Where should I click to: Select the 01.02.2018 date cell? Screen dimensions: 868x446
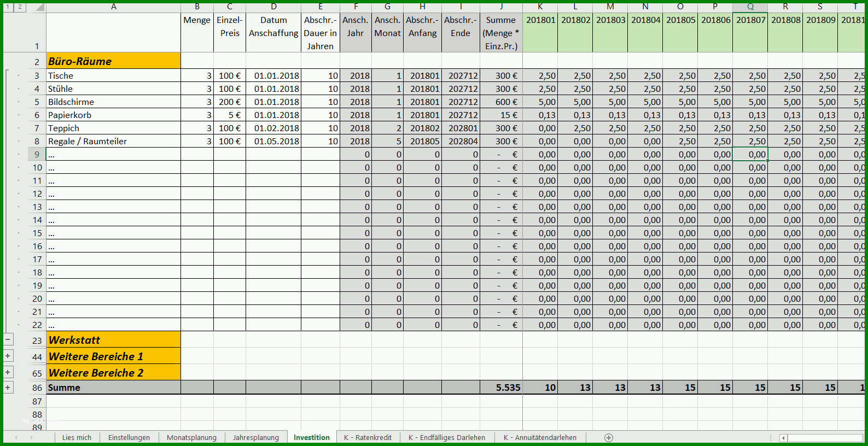[273, 128]
